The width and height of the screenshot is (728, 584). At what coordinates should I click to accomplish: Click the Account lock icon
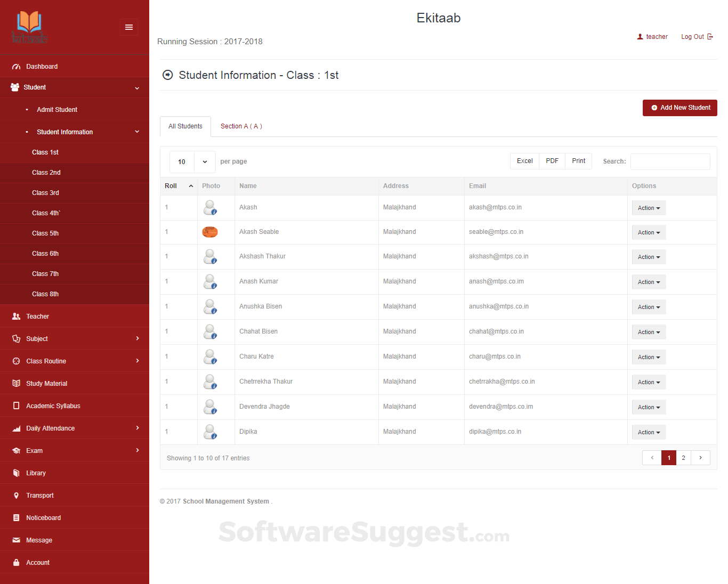click(16, 562)
